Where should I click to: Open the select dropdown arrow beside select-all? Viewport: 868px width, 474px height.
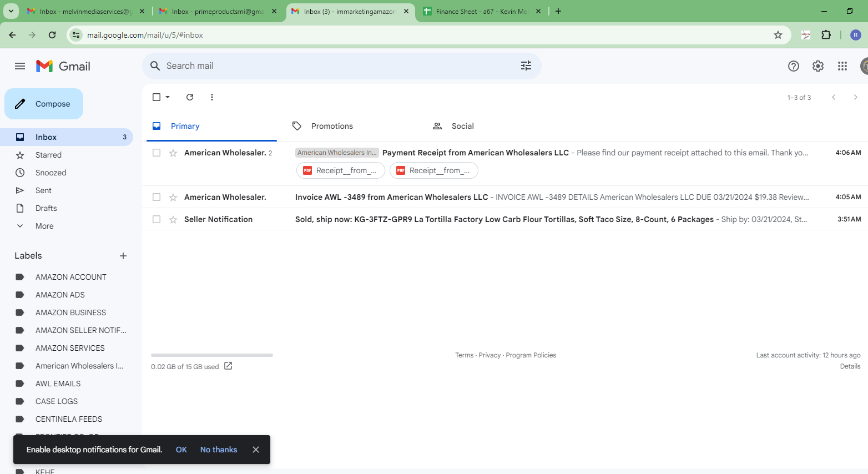(x=168, y=97)
